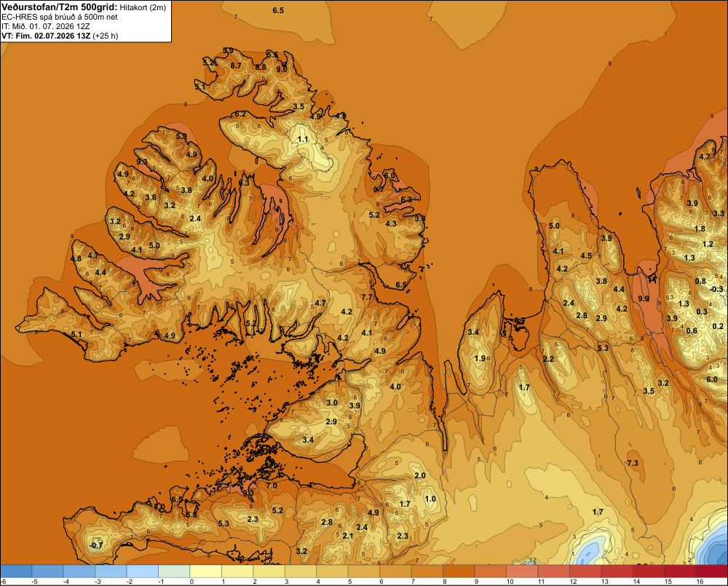Click the legend swatch between 0 and 1
This screenshot has width=728, height=586.
click(x=206, y=571)
